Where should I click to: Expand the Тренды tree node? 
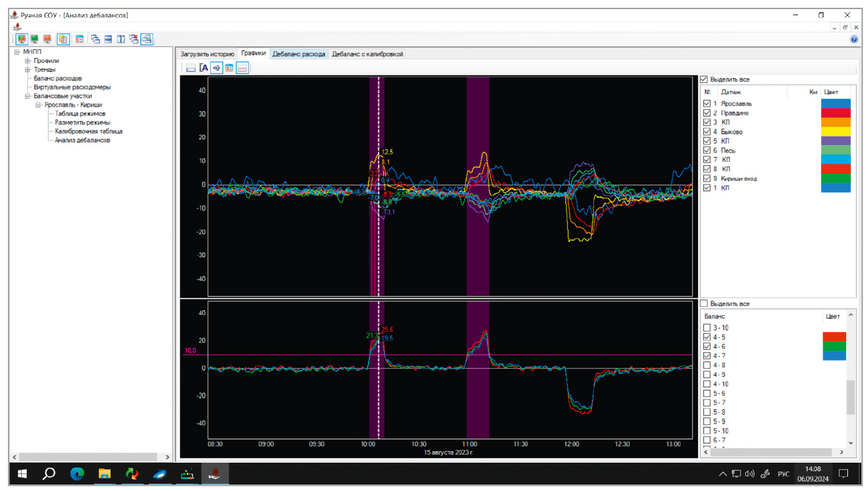[27, 69]
